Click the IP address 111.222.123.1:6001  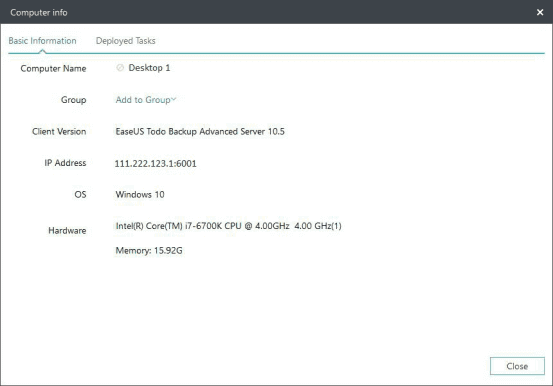point(156,163)
